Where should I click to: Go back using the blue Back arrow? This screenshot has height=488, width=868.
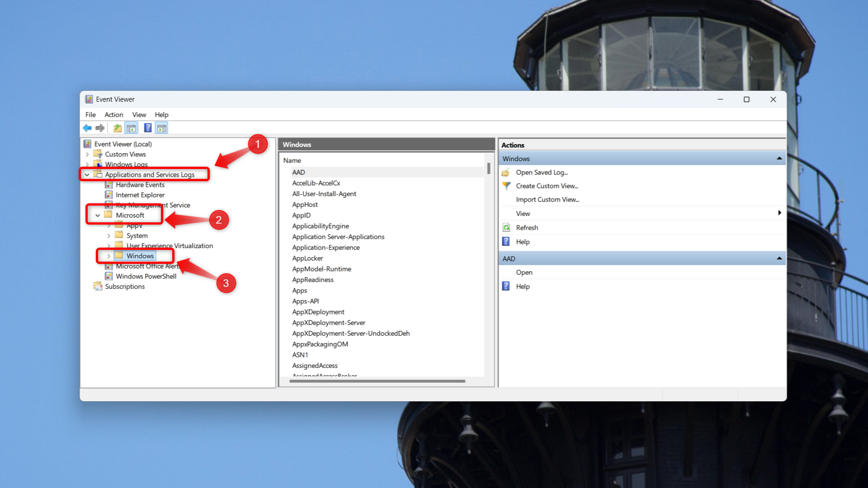(x=87, y=128)
